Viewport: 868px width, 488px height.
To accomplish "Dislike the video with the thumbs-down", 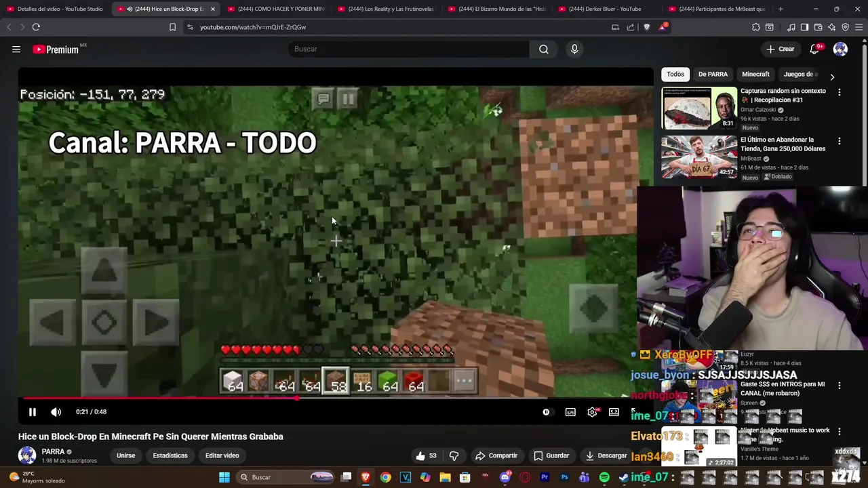I will [454, 455].
